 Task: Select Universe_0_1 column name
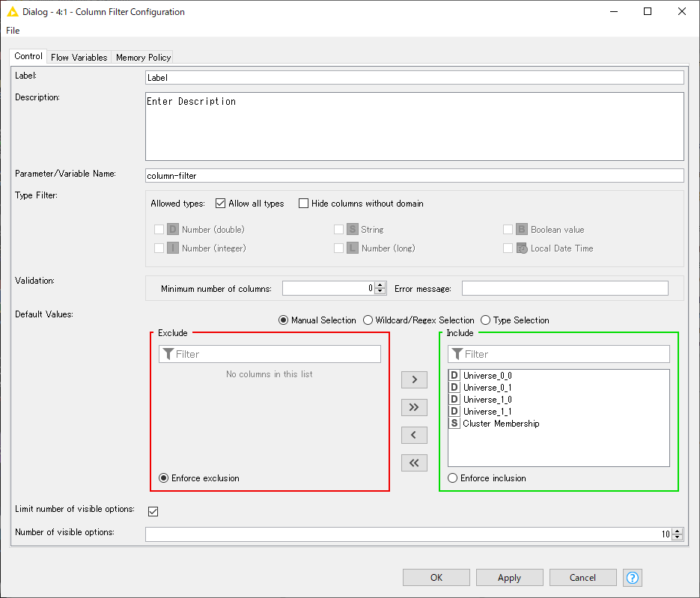tap(487, 388)
